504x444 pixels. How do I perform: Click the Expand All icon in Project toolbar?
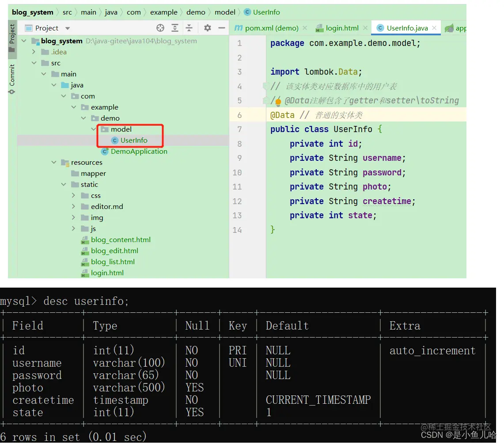[x=174, y=28]
